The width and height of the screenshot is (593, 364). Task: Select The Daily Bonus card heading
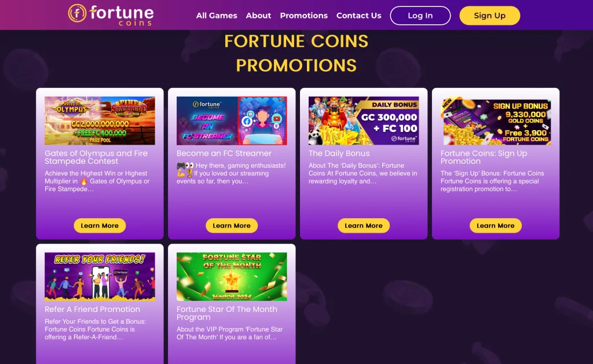(339, 153)
